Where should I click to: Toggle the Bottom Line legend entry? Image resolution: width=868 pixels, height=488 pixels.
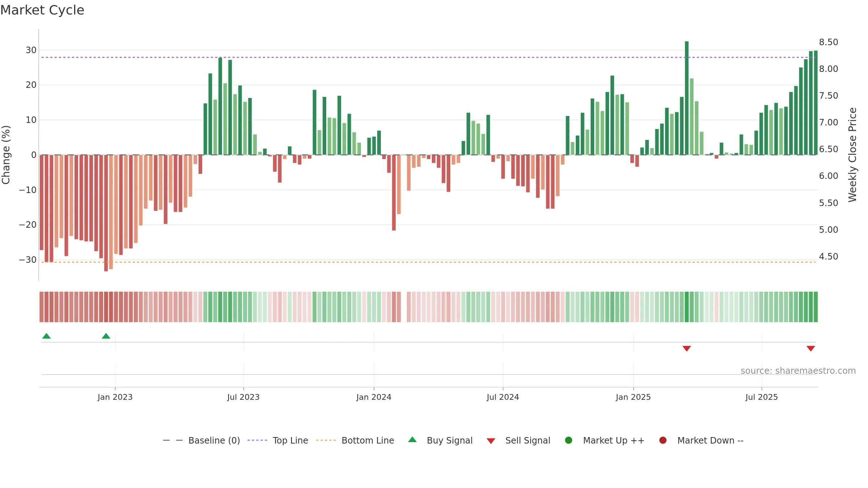(x=355, y=440)
